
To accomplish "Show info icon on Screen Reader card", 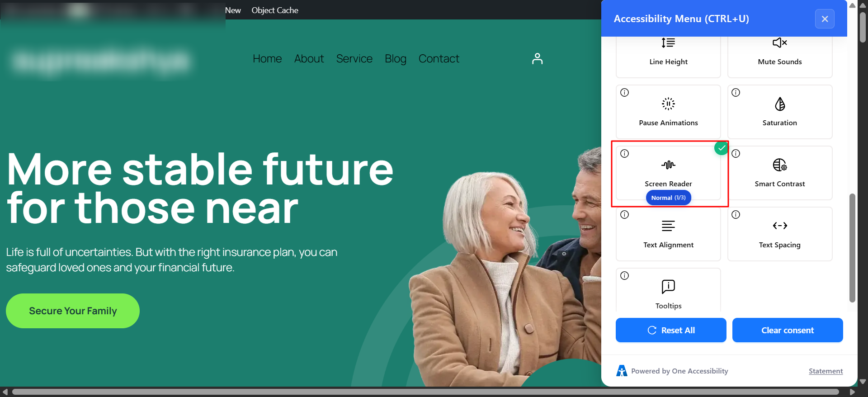I will tap(625, 154).
